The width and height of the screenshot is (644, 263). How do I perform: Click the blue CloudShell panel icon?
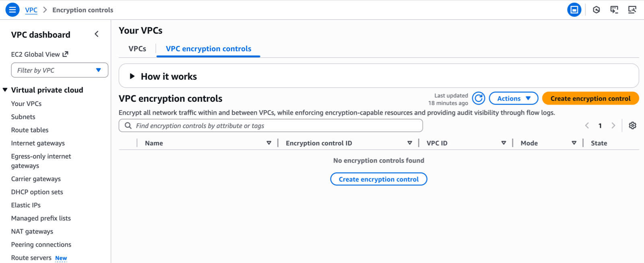(574, 10)
